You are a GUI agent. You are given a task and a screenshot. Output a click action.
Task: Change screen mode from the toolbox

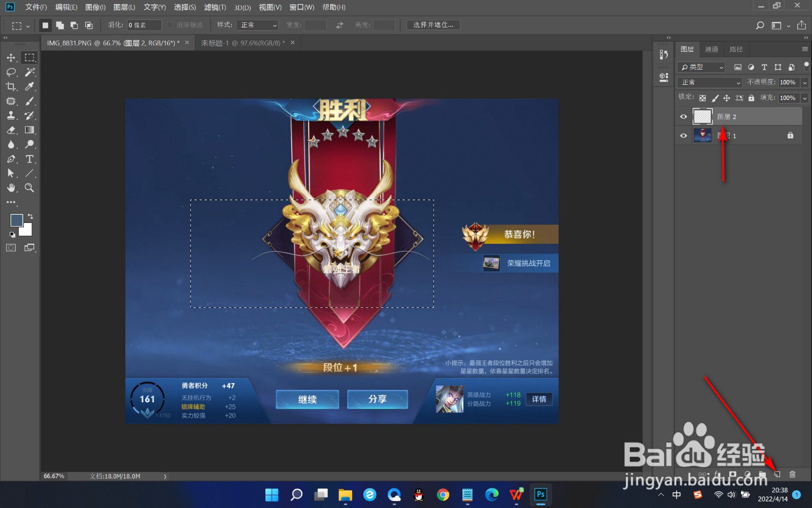click(30, 248)
